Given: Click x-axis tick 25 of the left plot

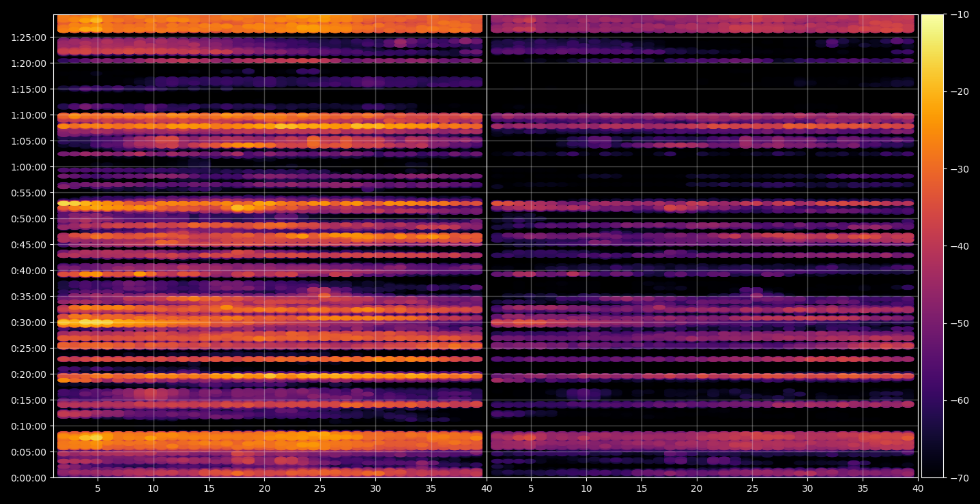Looking at the screenshot, I should 320,488.
